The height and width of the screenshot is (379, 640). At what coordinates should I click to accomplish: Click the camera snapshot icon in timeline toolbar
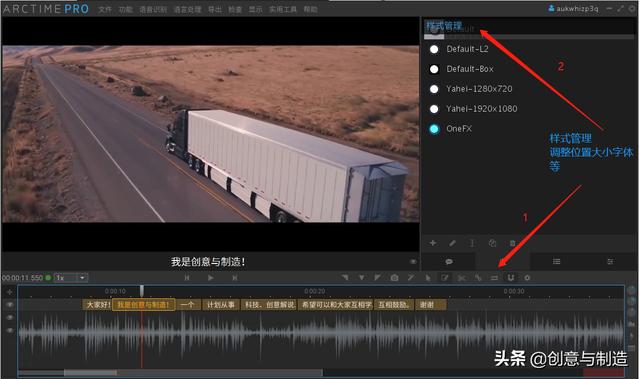[394, 278]
